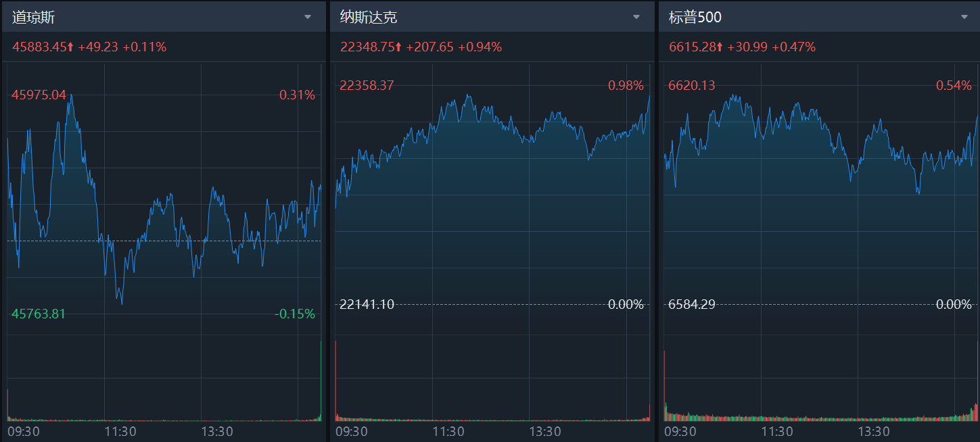980x442 pixels.
Task: Click the 标普500 opening volume spike bar
Action: coord(665,385)
